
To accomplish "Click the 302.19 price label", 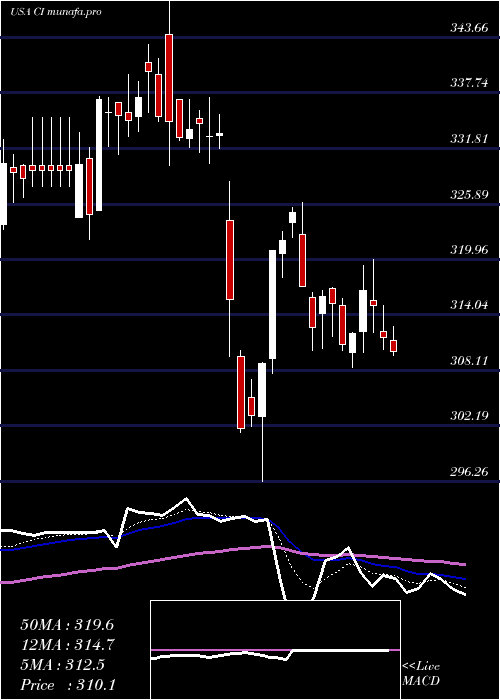I will click(x=468, y=416).
